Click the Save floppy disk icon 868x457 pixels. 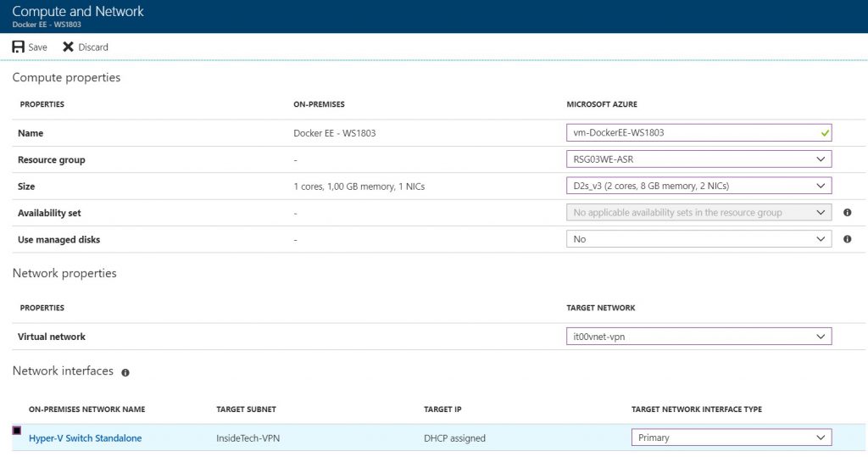[19, 47]
